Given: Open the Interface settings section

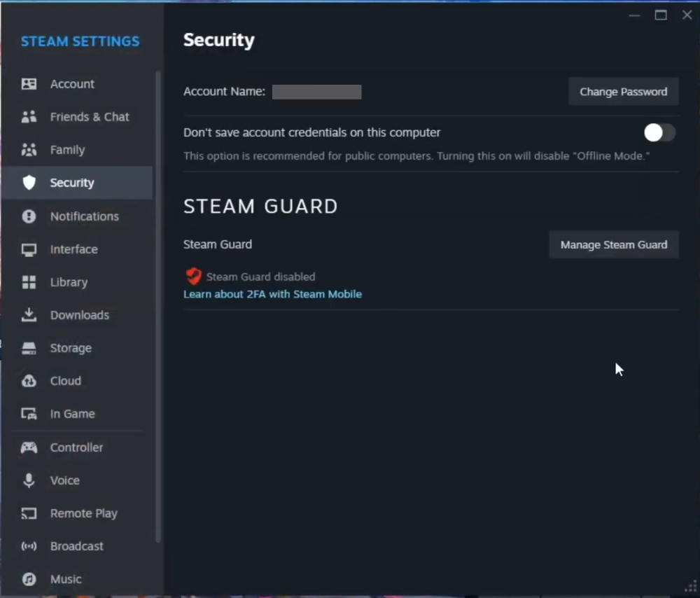Looking at the screenshot, I should pyautogui.click(x=73, y=249).
